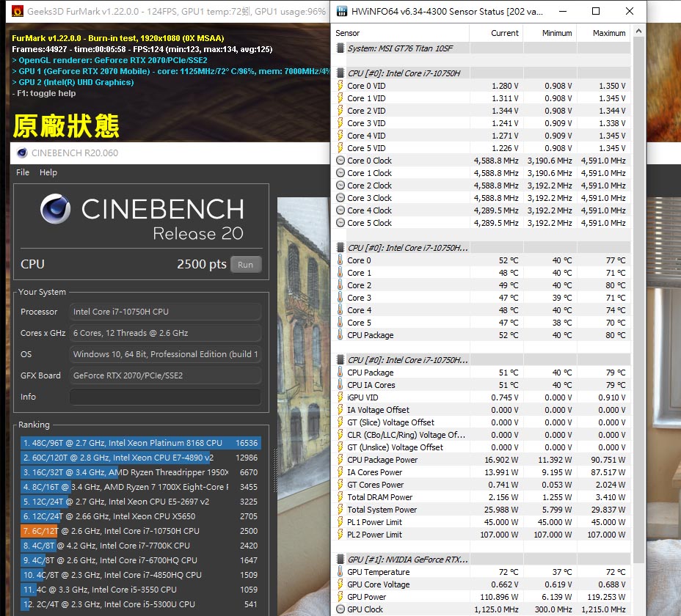Select ranking entry Intel Core i7-7700K
Screen dimensions: 681x616
point(141,546)
